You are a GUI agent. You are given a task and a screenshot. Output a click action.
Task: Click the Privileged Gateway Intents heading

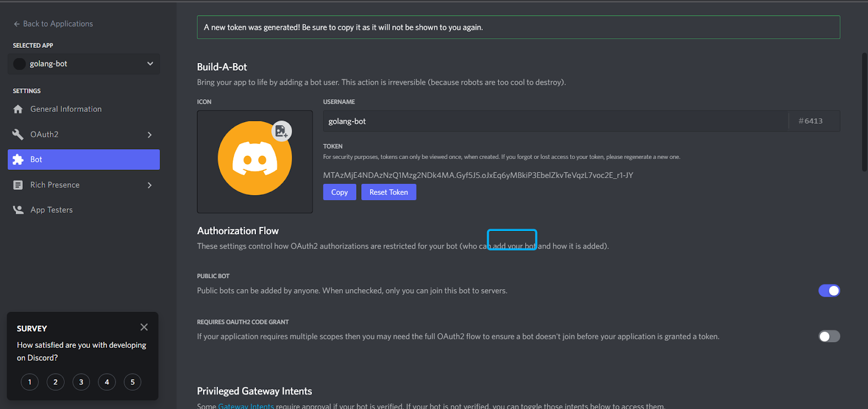(x=254, y=391)
